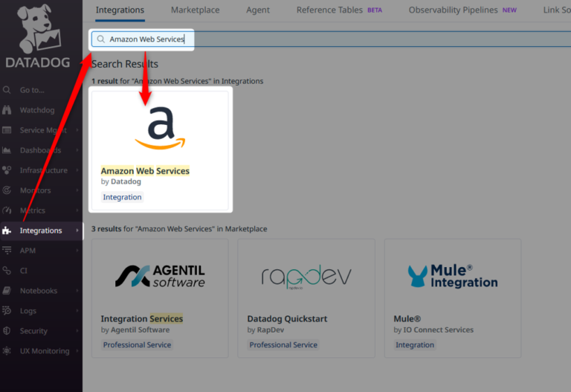Viewport: 571px width, 392px height.
Task: Open Watchdog binoculars icon in sidebar
Action: [x=7, y=110]
